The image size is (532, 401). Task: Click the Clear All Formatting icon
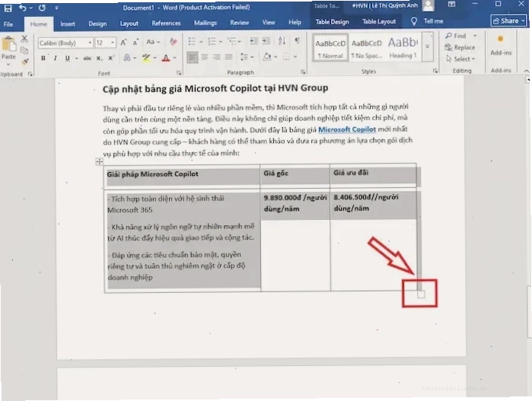click(174, 42)
